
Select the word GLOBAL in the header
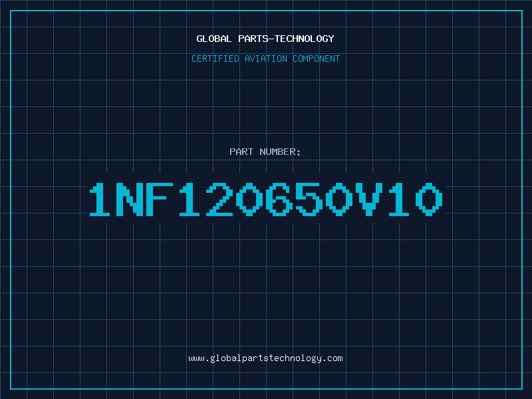[213, 39]
